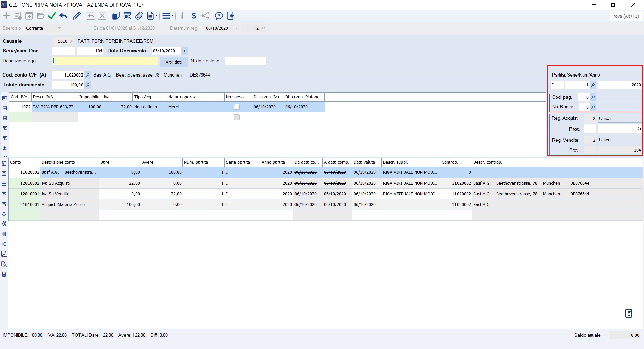The image size is (644, 349).
Task: Open help with the question mark icon
Action: click(219, 16)
